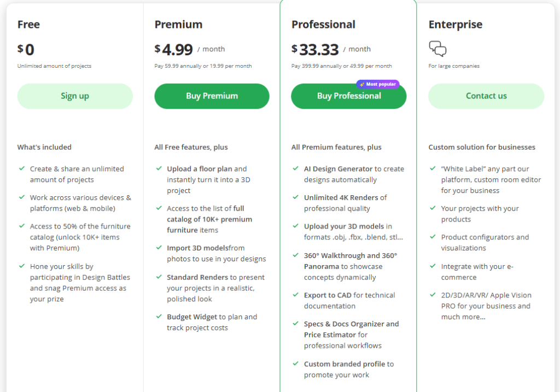Toggle the checkmark beside "Custom branded profile"

296,364
